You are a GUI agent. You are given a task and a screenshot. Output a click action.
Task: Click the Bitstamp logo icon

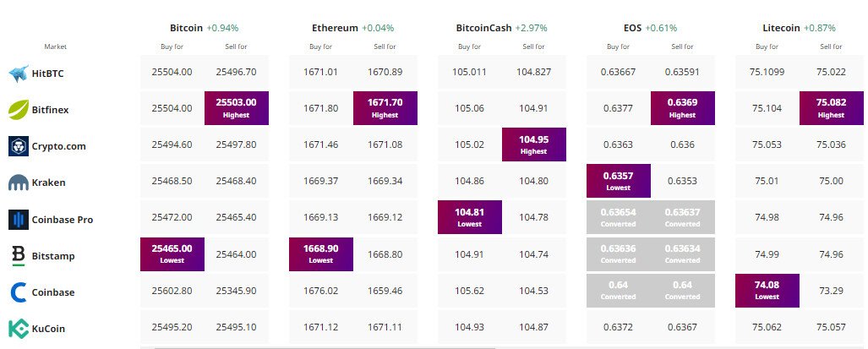19,255
